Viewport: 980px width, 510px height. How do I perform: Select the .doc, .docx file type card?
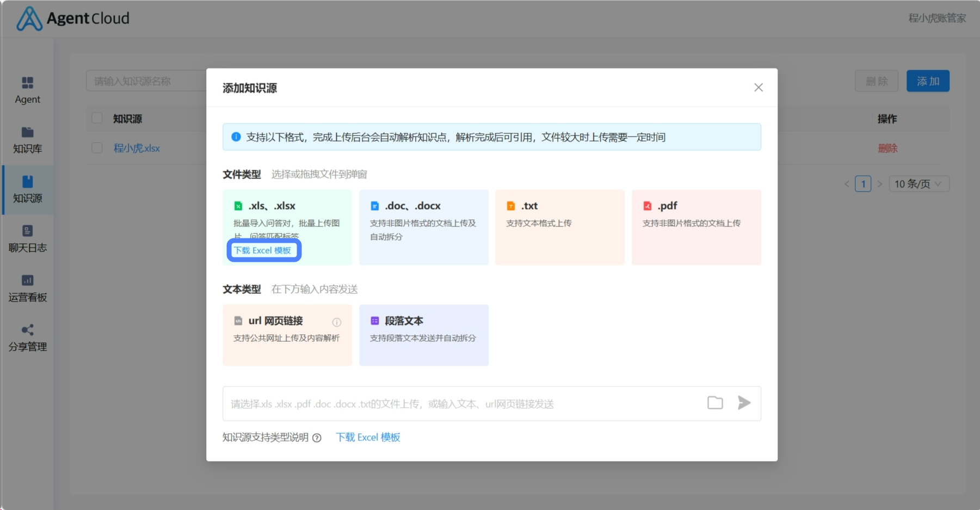pyautogui.click(x=423, y=228)
